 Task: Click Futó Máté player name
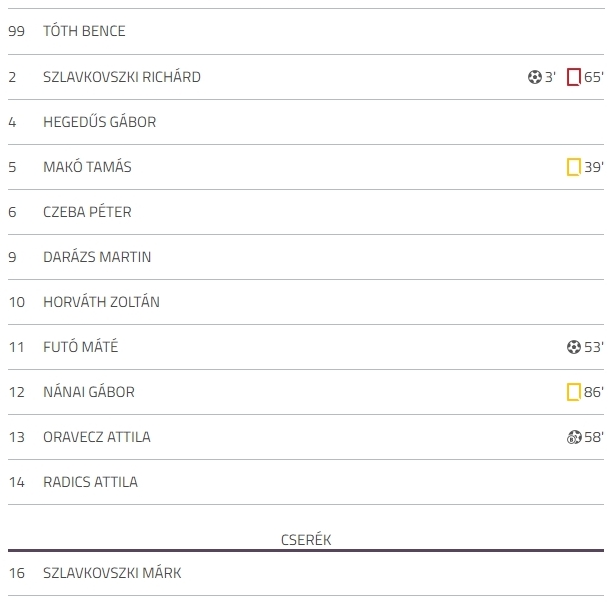[80, 347]
